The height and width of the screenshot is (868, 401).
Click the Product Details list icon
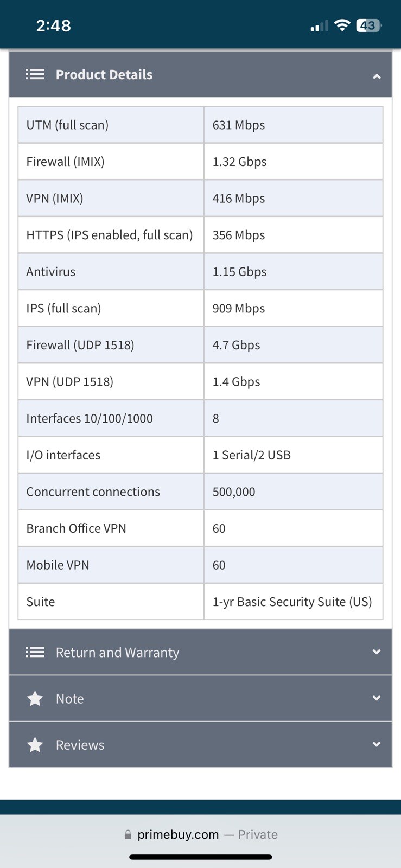(x=35, y=74)
